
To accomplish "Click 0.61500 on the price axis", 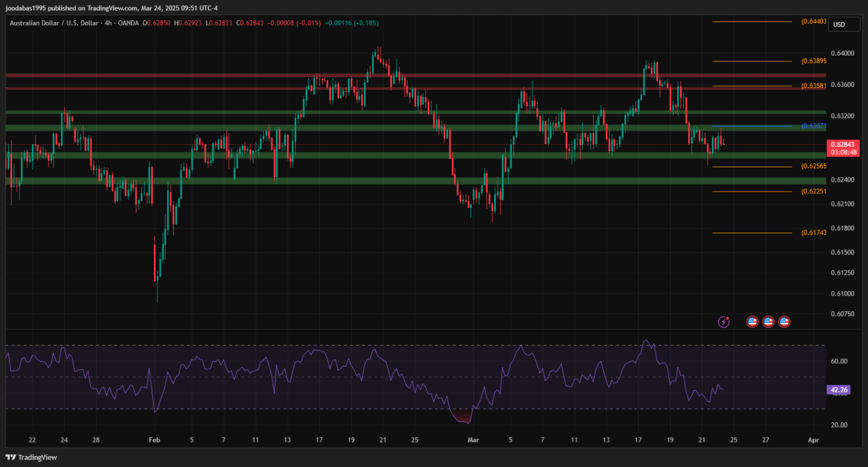I will (842, 252).
